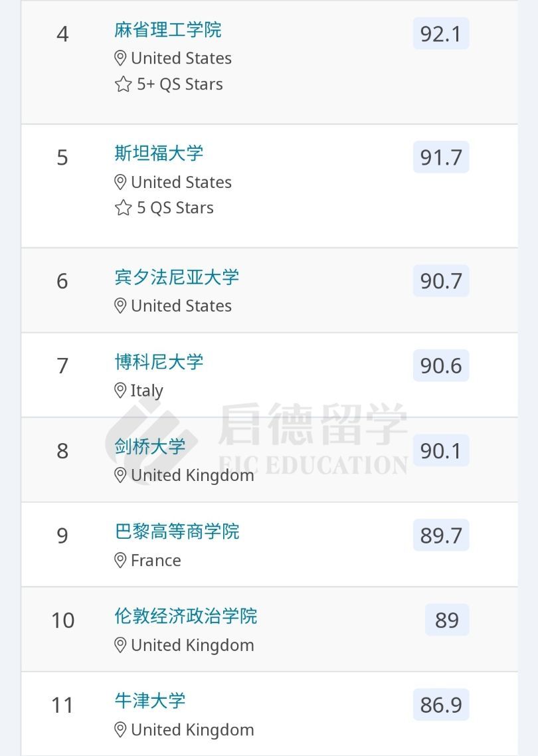Click location pin icon under 宾夕法尼亚大学

pyautogui.click(x=120, y=306)
